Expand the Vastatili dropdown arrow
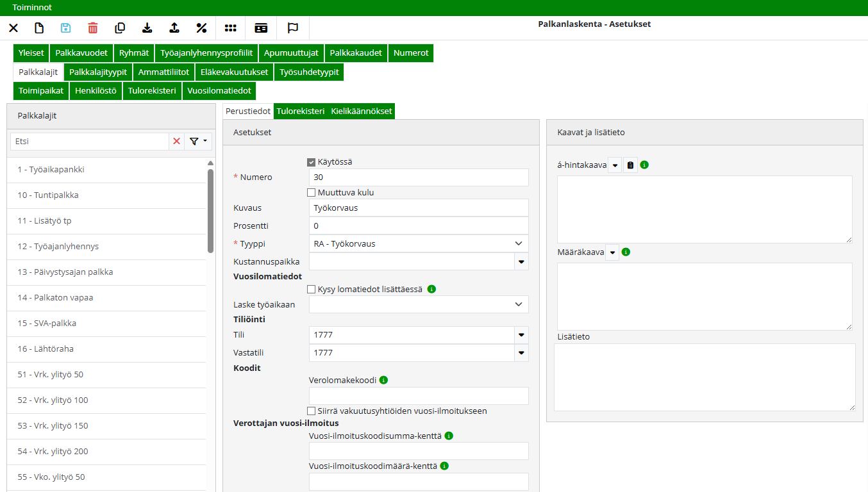Image resolution: width=868 pixels, height=492 pixels. [x=521, y=353]
